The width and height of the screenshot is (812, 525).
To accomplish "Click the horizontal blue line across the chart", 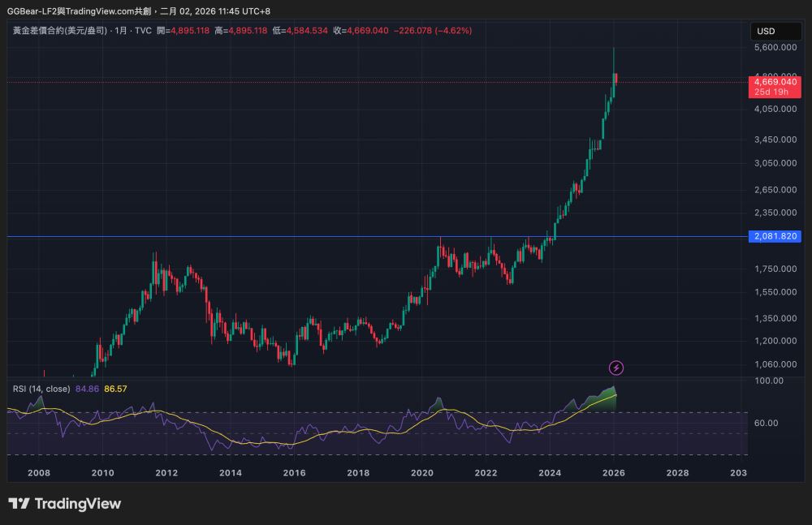I will [x=325, y=237].
